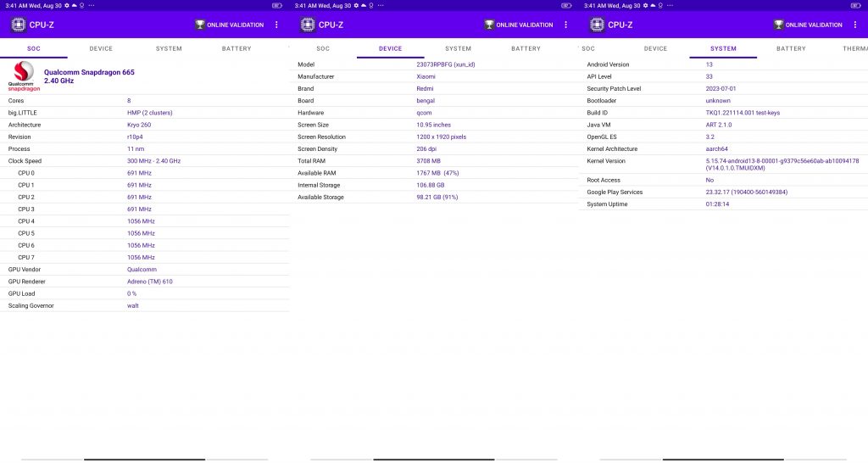Switch to the Battery tab on the SOC screen
Screen dimensions: 868x463
[x=236, y=48]
